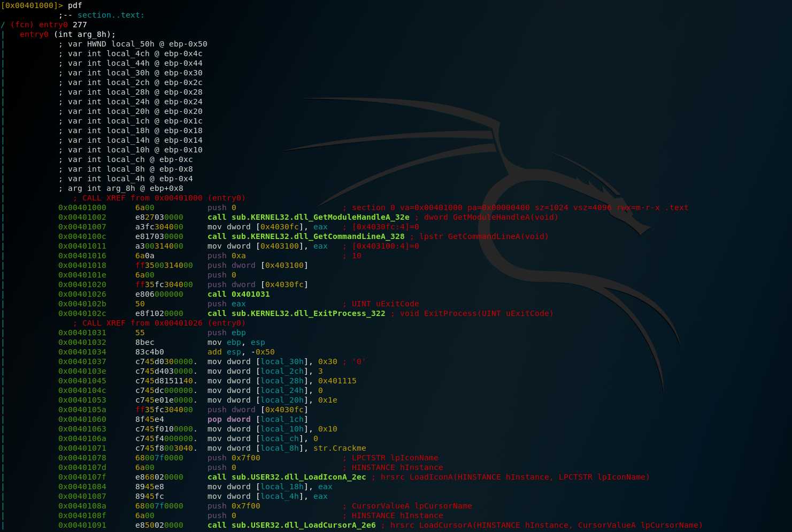Click the str.Crackme string reference
This screenshot has height=532, width=792.
pyautogui.click(x=340, y=448)
